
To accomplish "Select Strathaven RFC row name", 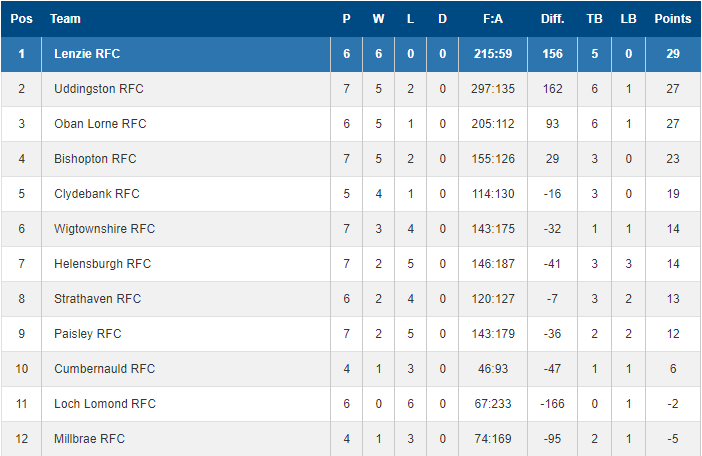I will [98, 298].
